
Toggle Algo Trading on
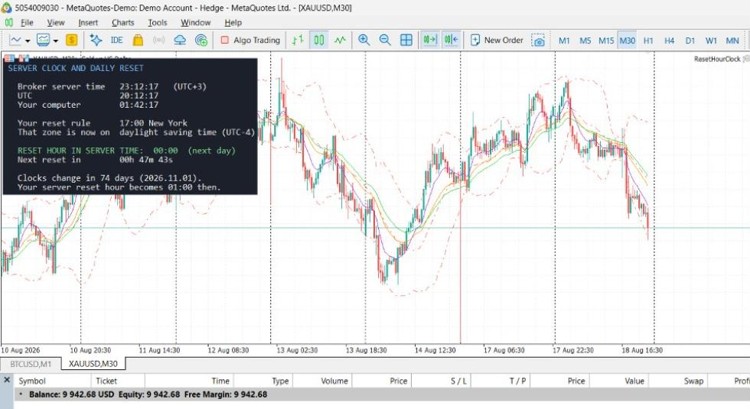(x=251, y=40)
